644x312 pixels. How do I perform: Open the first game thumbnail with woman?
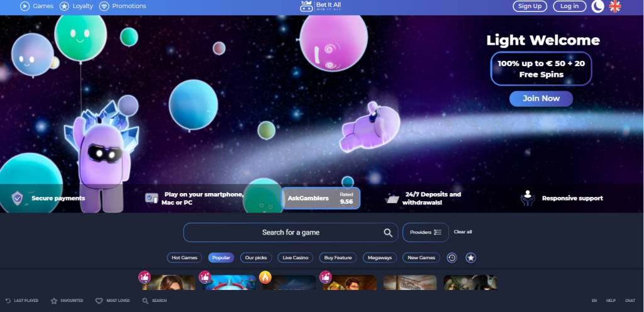pos(169,282)
